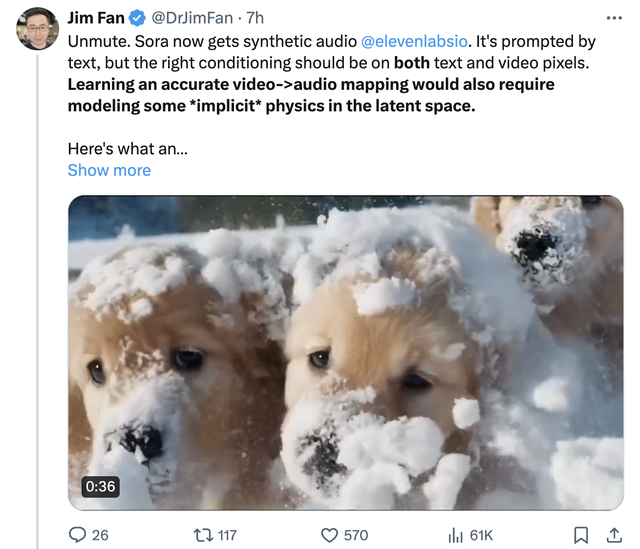Bookmark this tweet
The height and width of the screenshot is (549, 640).
coord(580,535)
